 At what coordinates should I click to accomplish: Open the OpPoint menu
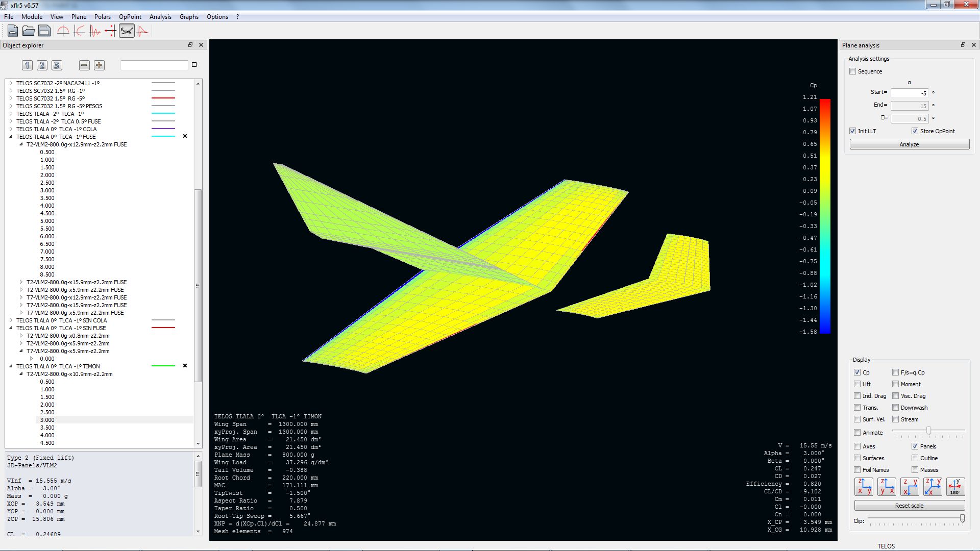point(130,17)
